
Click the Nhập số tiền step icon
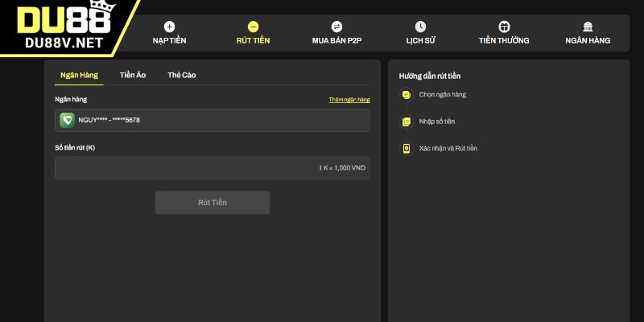(x=406, y=122)
